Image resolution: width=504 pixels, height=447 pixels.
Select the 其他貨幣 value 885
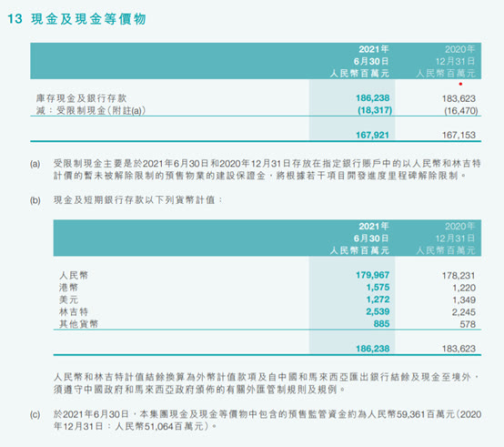point(381,324)
